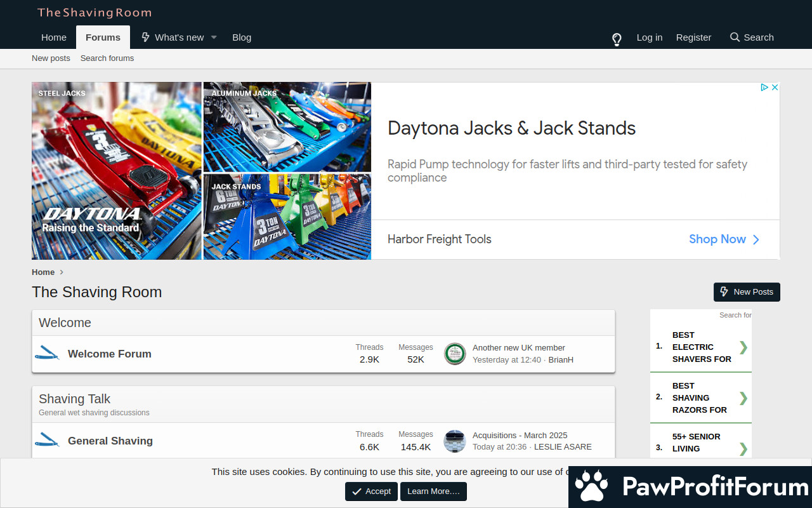This screenshot has height=508, width=812.
Task: Click arrow next to Best Electric Shavers
Action: (743, 347)
